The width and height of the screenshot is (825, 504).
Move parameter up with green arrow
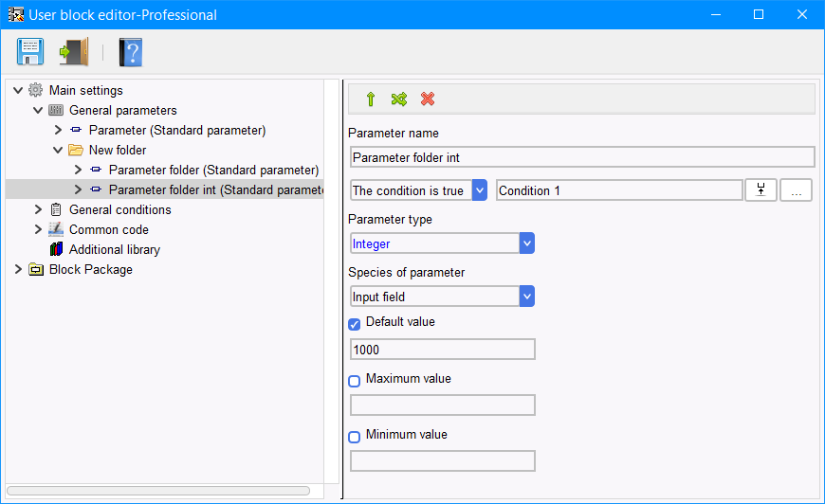click(371, 99)
